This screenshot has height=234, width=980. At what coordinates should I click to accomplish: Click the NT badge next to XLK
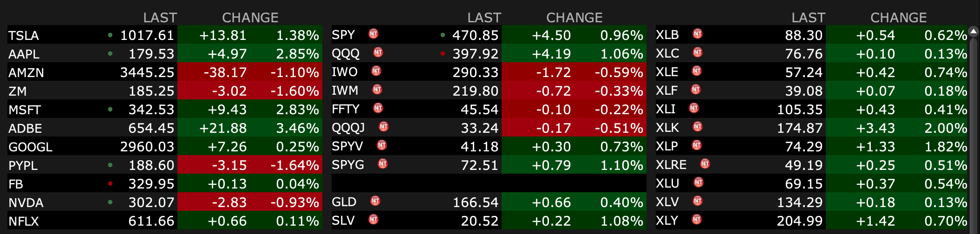tap(698, 127)
